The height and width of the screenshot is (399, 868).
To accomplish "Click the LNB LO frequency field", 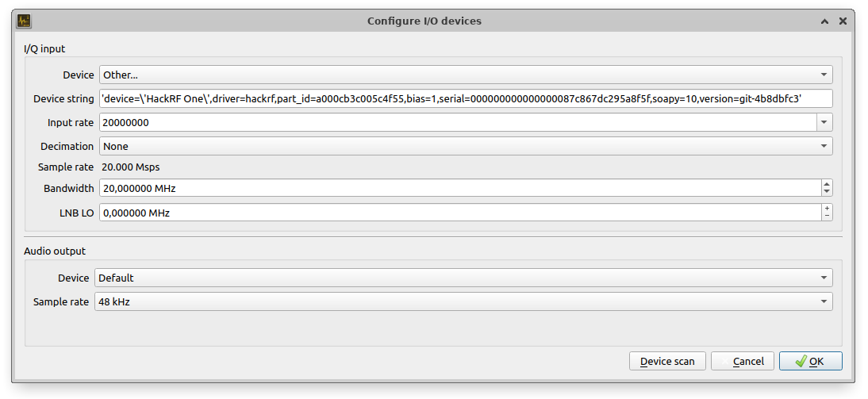I will 459,213.
